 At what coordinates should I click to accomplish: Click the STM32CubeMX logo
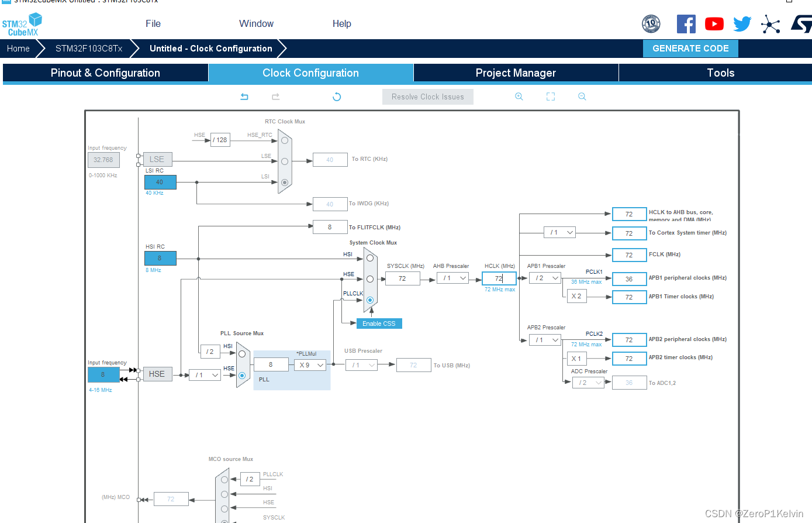tap(22, 25)
